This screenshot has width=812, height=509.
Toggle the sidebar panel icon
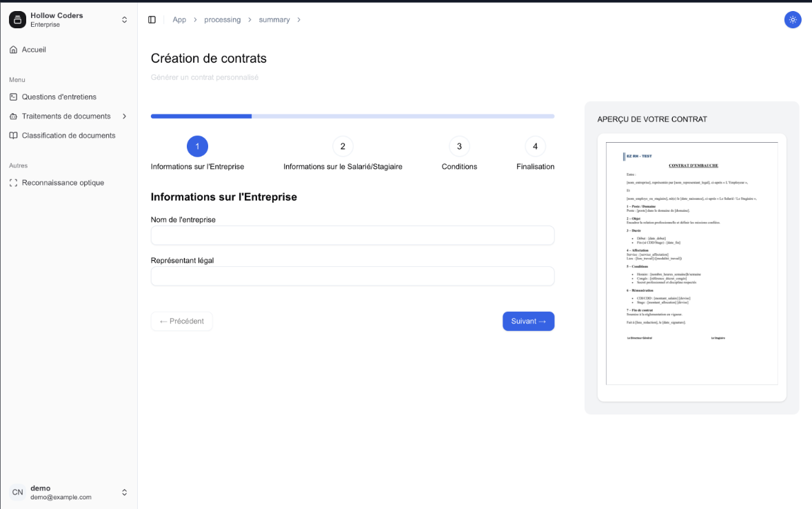pyautogui.click(x=152, y=19)
